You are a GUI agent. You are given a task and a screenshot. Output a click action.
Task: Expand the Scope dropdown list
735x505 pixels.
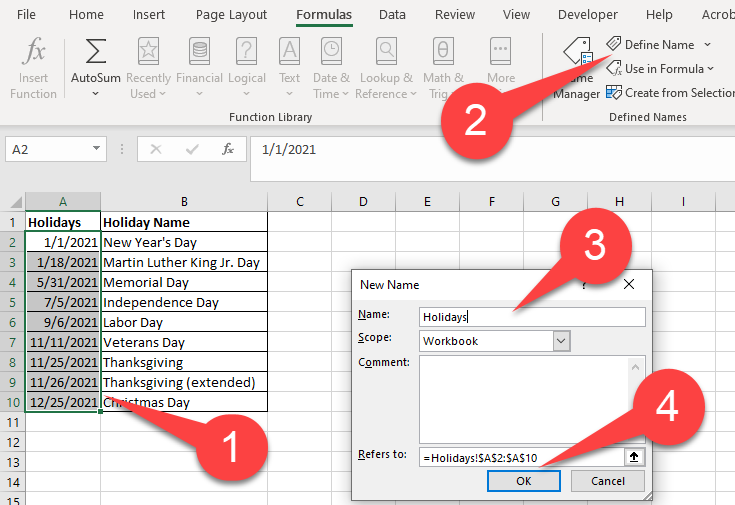pyautogui.click(x=561, y=341)
